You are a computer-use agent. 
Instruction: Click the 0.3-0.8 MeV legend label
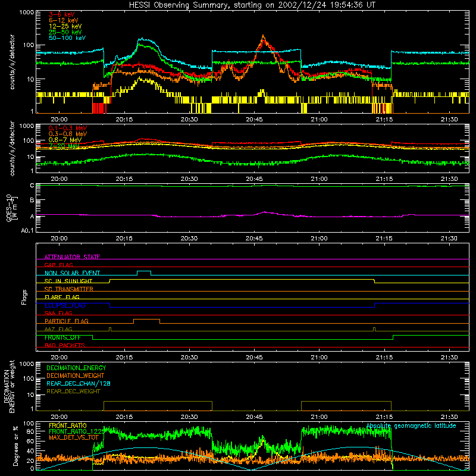click(68, 134)
